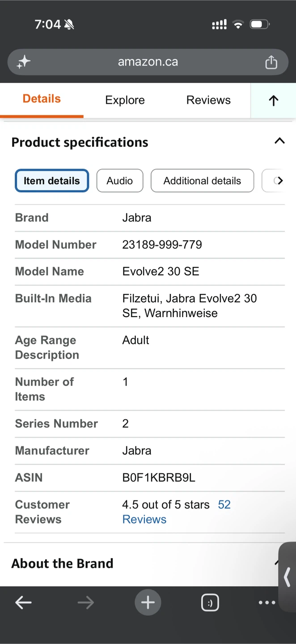Select model number 23189-999-779 text
Screen dimensions: 296x644
162,245
